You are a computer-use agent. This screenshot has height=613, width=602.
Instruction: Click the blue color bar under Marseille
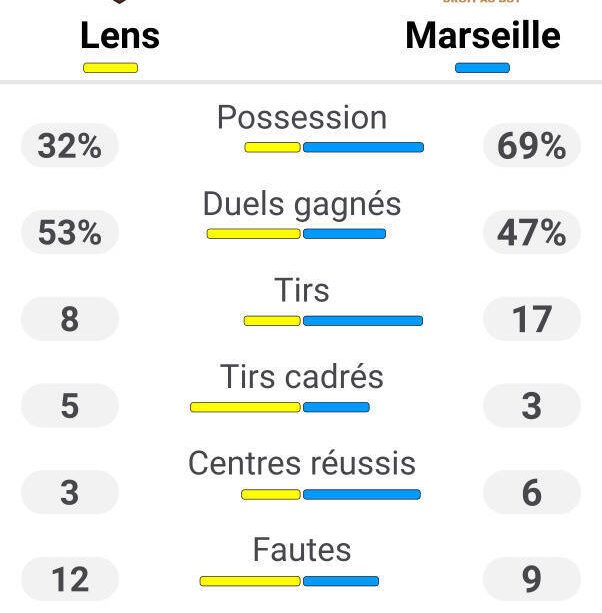482,68
